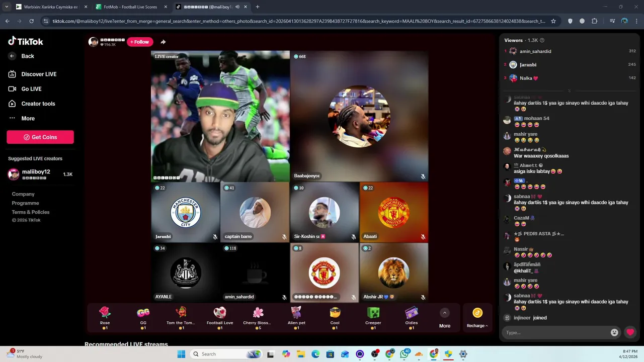
Task: Expand the viewers ranking list chevron
Action: pos(570,91)
